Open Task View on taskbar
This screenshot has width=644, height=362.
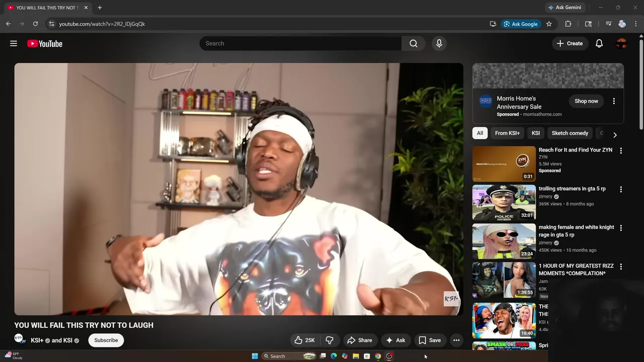click(x=323, y=356)
